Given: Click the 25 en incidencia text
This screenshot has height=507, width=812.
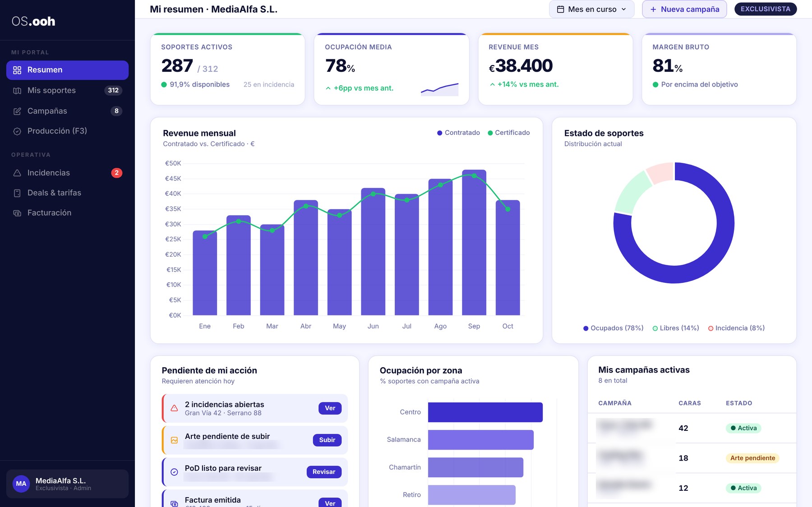Looking at the screenshot, I should coord(268,84).
